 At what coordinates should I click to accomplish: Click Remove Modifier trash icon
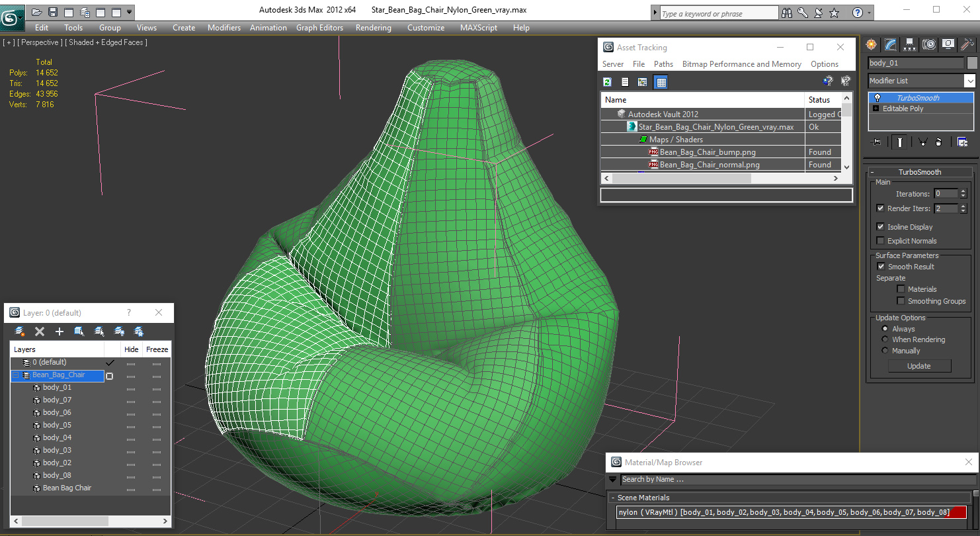click(938, 142)
